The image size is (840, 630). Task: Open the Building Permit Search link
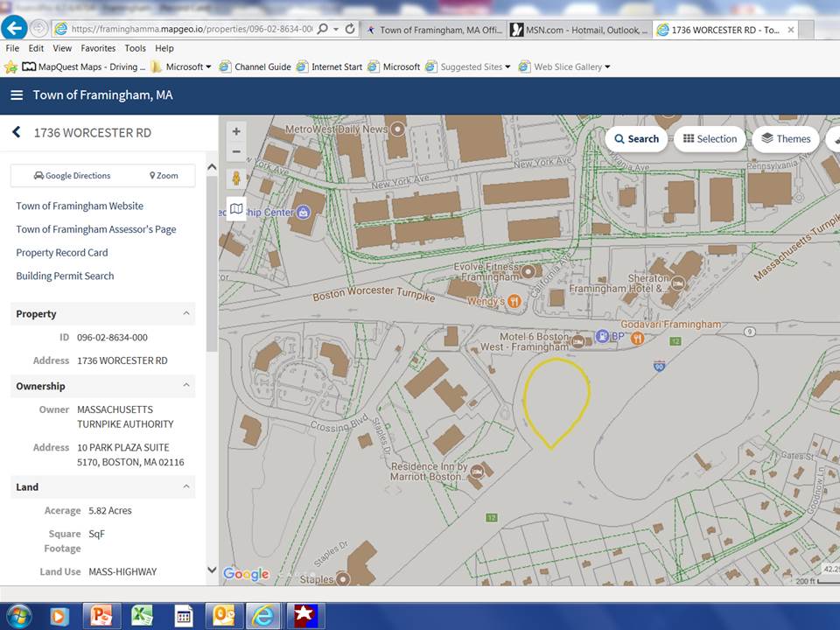(65, 276)
